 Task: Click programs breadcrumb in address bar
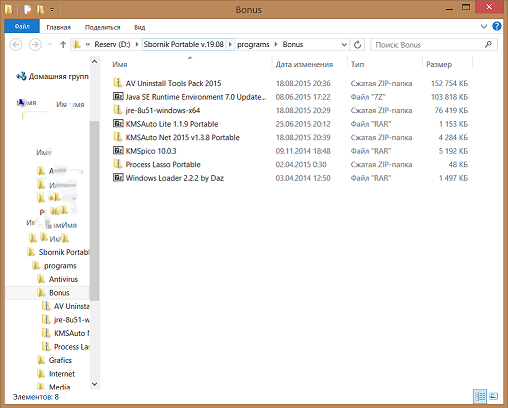(x=253, y=44)
